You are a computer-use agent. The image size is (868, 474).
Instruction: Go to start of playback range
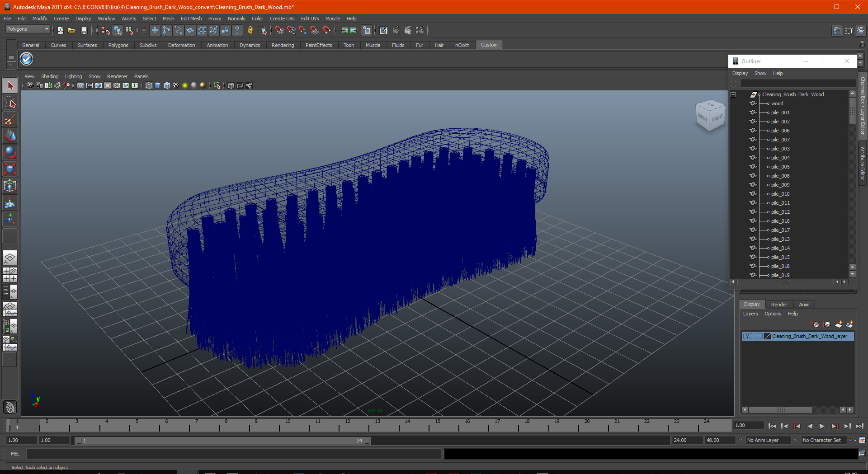(772, 426)
